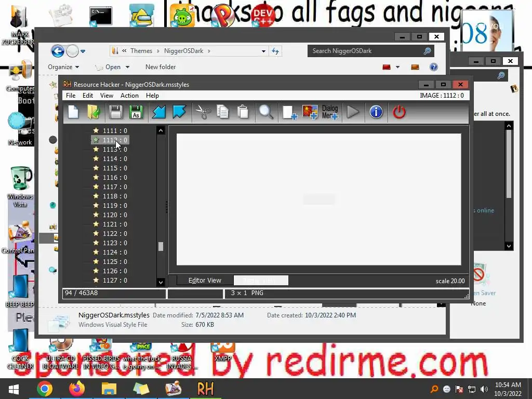The width and height of the screenshot is (532, 399).
Task: Click the Copy icon in toolbar
Action: pos(222,112)
